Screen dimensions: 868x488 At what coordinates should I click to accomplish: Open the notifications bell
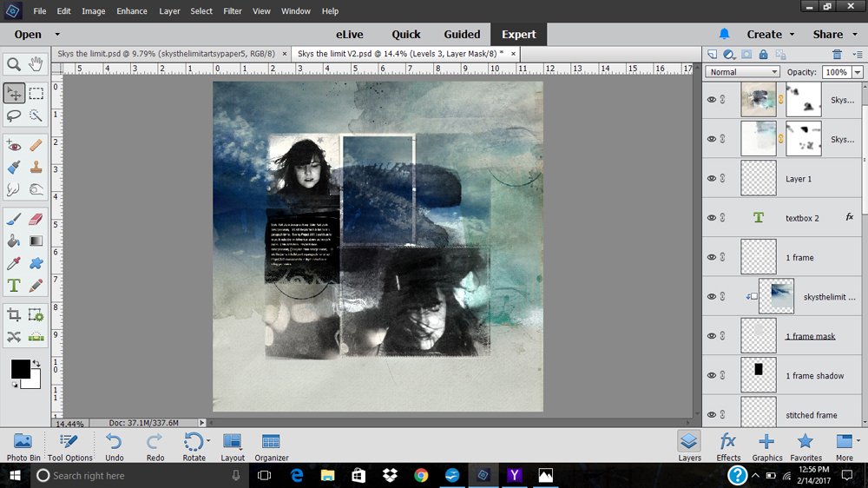tap(724, 34)
